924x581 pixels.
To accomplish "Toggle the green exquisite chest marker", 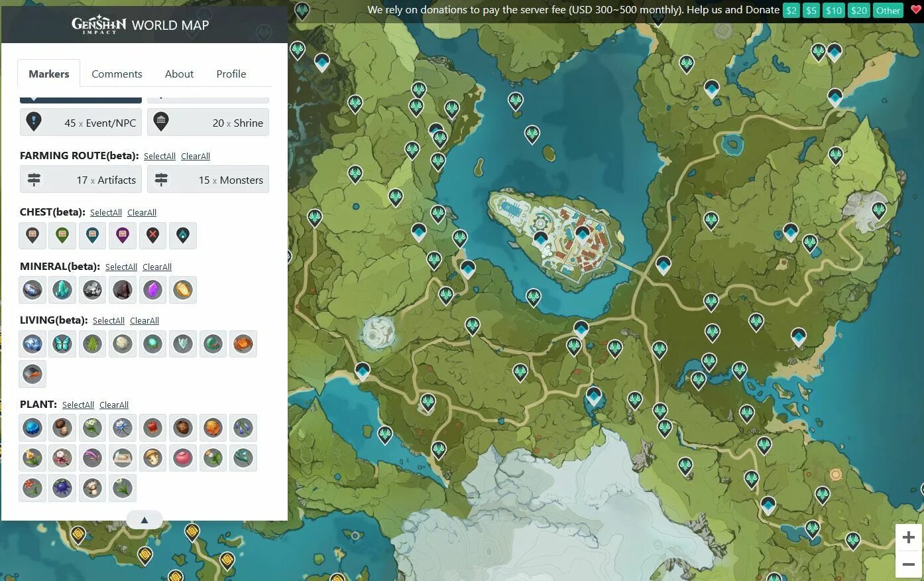I will click(x=62, y=235).
